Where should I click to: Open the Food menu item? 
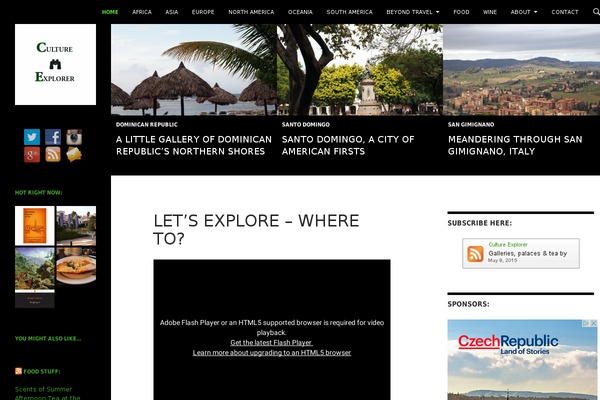pyautogui.click(x=461, y=12)
